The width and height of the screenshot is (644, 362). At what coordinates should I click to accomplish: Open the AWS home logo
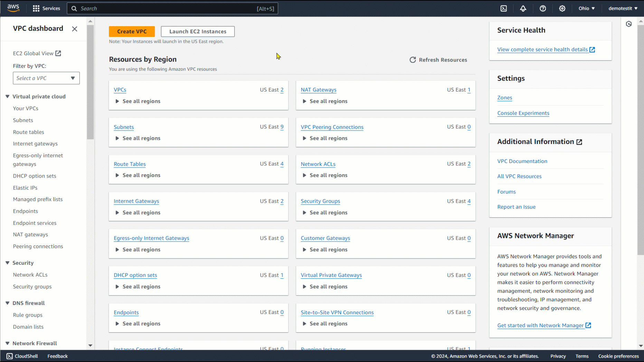13,8
